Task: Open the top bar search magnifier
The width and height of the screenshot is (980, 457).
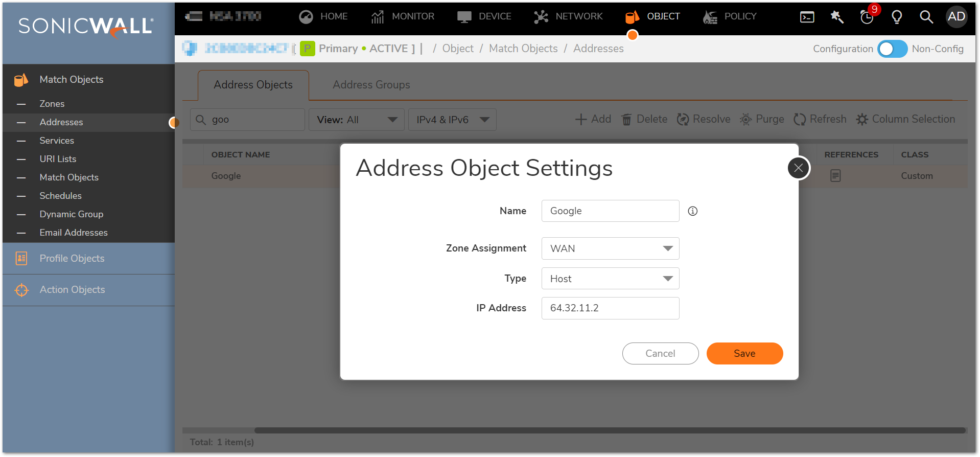Action: [926, 17]
